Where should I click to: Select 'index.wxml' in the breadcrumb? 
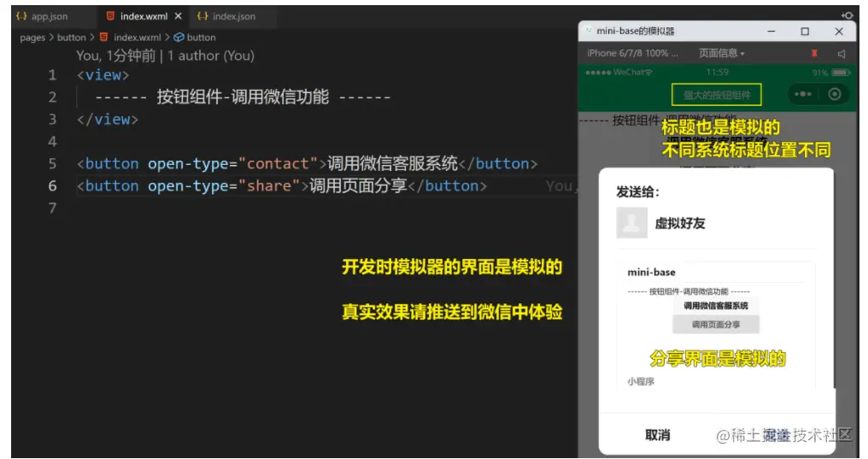[138, 38]
